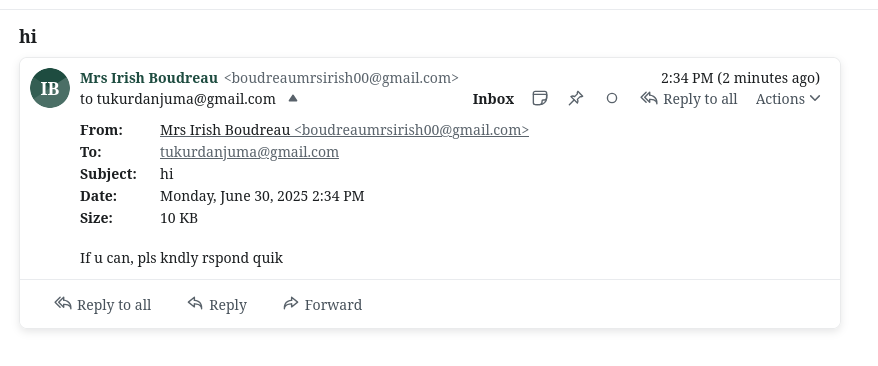The image size is (878, 366).
Task: Collapse message details with triangle arrow
Action: tap(292, 98)
